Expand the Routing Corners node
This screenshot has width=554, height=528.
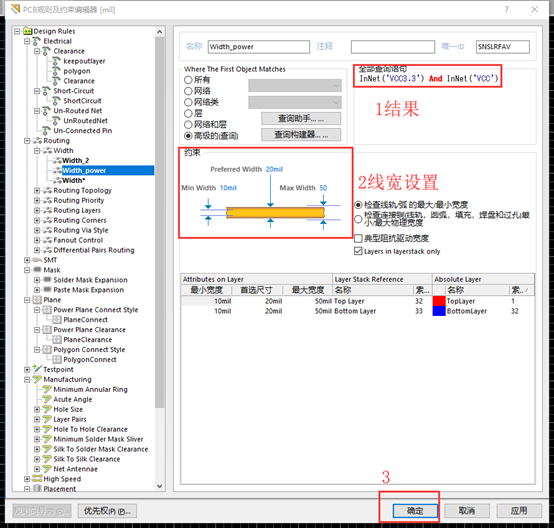[x=37, y=220]
